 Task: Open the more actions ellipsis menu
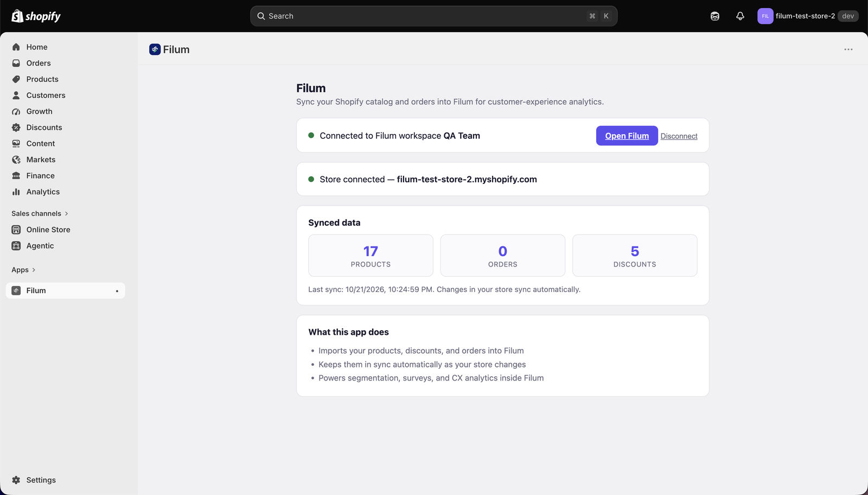(848, 49)
